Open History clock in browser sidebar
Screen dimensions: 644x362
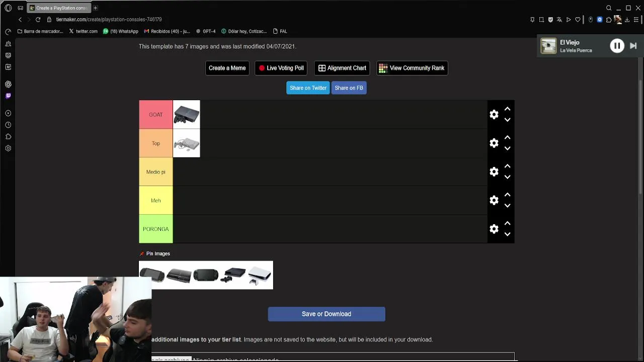coord(8,125)
